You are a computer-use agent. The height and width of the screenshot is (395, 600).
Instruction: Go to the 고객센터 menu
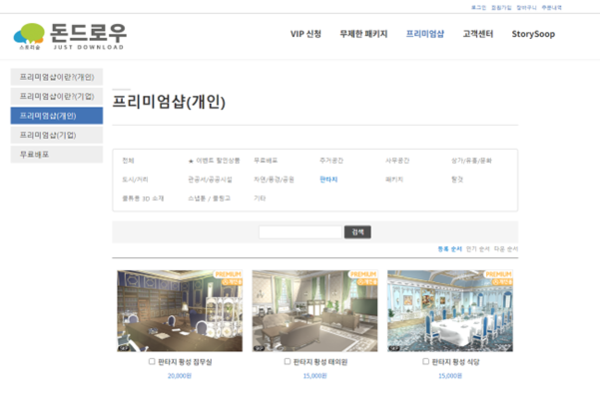click(x=478, y=34)
